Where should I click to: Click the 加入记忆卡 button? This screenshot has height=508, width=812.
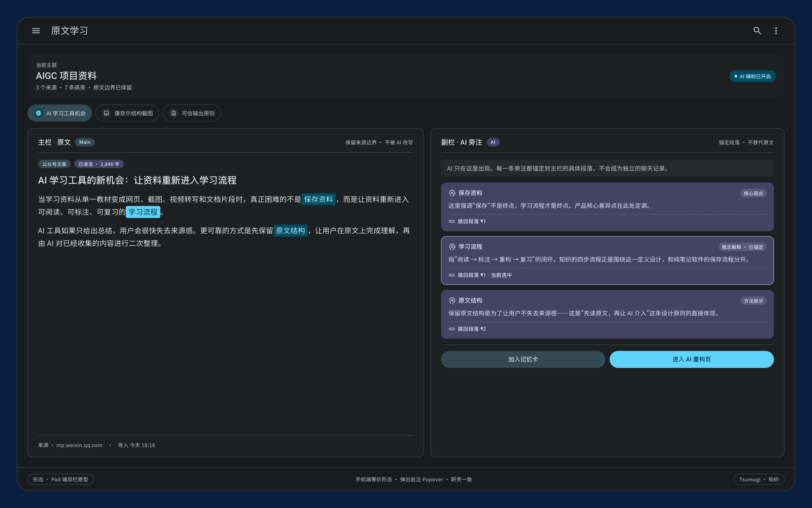(x=523, y=359)
